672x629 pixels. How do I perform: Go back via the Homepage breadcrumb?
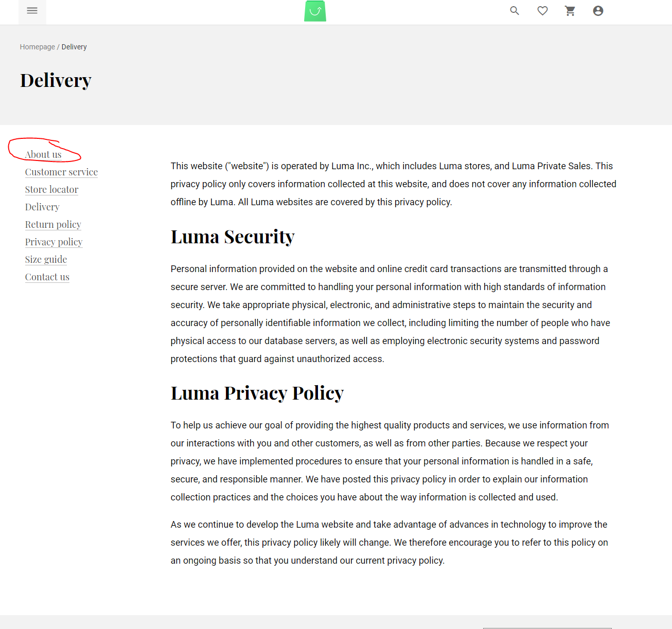(x=37, y=47)
